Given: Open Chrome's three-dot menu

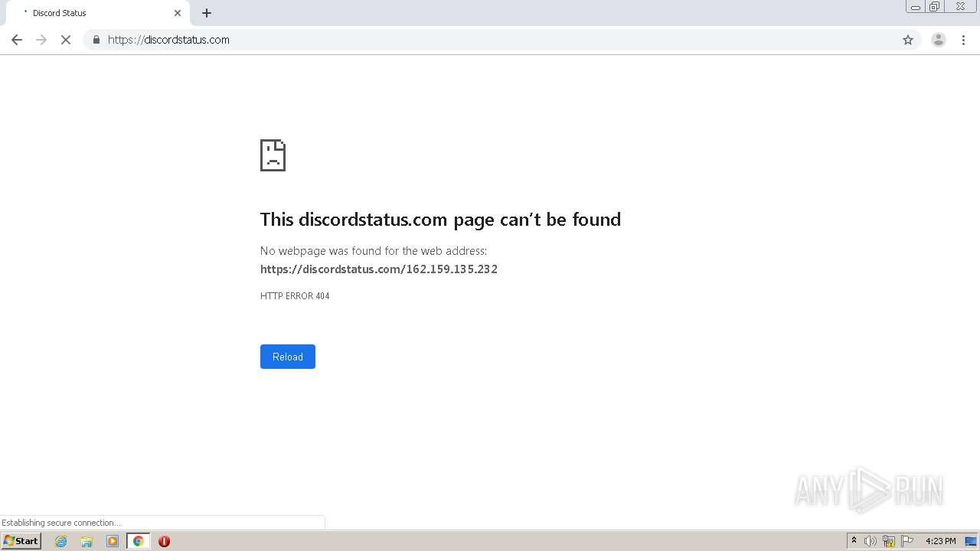Looking at the screenshot, I should point(963,40).
